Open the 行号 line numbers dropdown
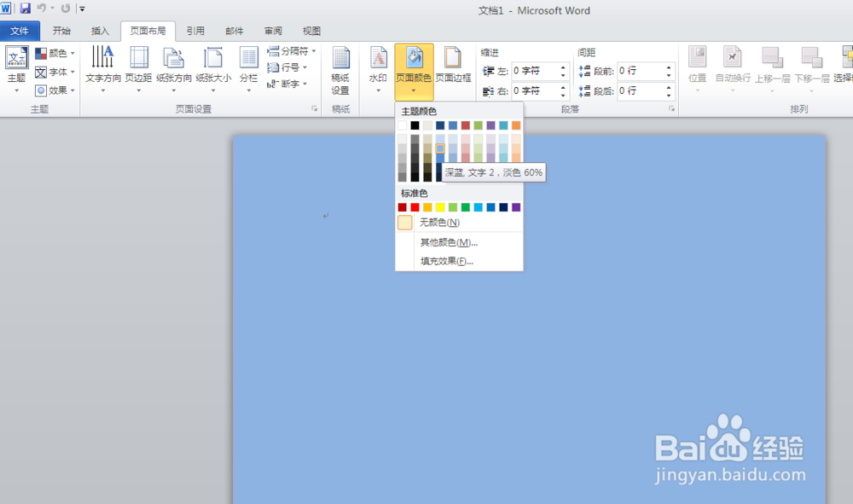Screen dimensions: 853x504 pos(287,67)
